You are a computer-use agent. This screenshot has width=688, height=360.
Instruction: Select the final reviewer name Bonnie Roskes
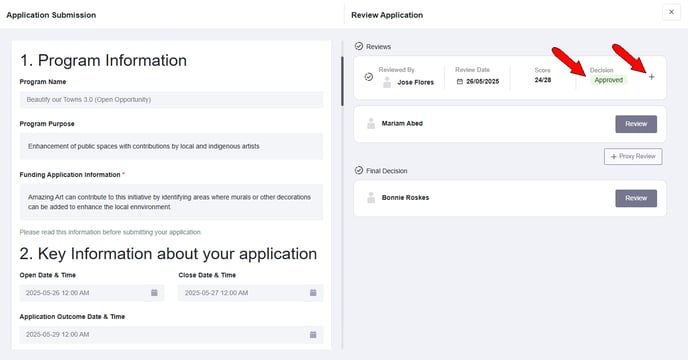[405, 198]
